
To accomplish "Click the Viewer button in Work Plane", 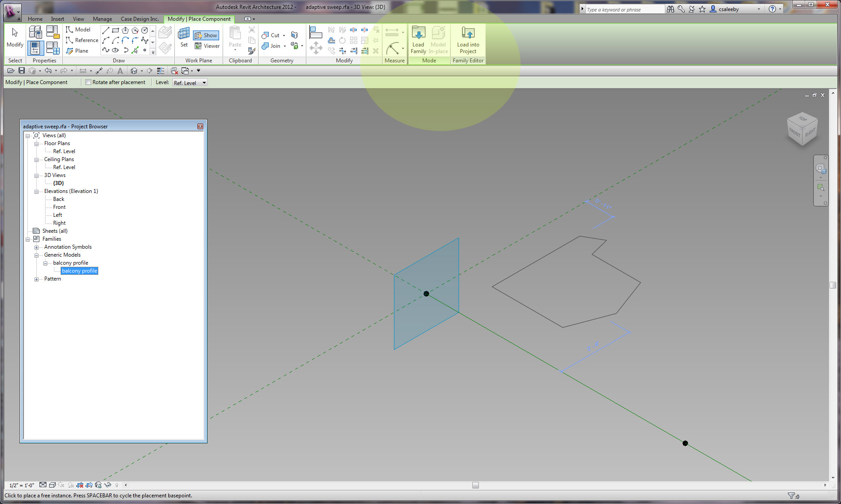I will [x=207, y=46].
